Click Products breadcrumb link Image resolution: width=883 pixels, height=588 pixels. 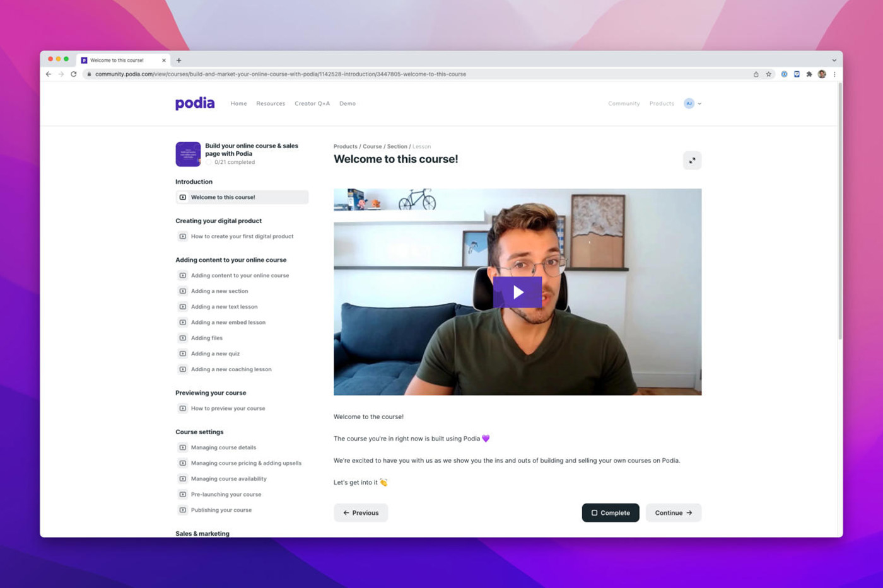pos(345,146)
